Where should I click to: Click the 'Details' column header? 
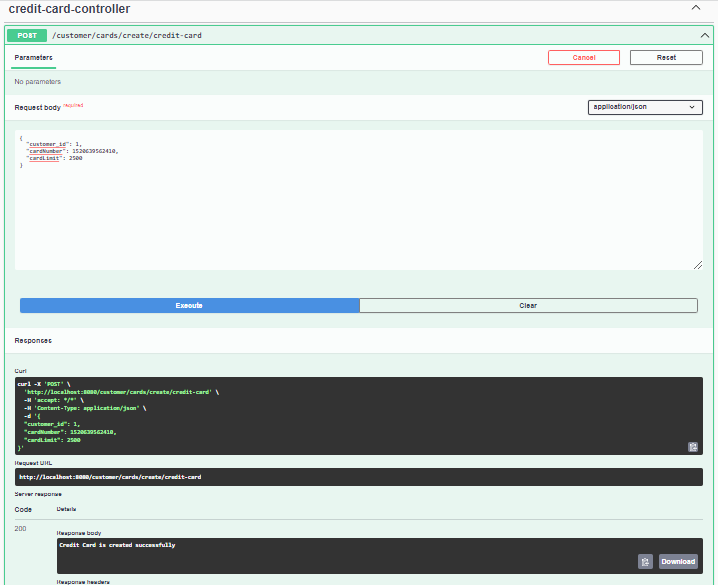point(66,509)
